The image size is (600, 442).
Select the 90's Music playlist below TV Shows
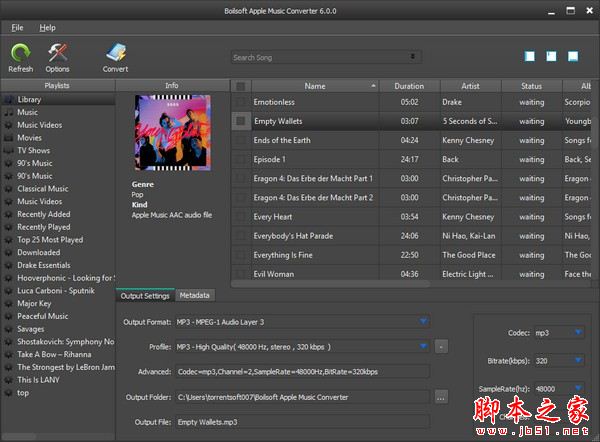(x=34, y=163)
